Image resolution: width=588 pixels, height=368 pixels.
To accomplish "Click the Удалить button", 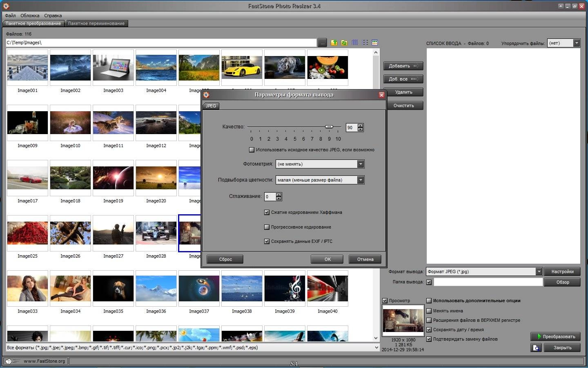I will tap(403, 92).
